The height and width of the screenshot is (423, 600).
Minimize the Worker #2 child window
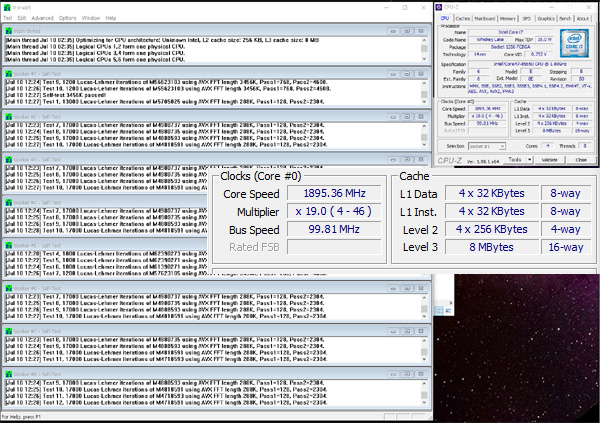[x=393, y=117]
